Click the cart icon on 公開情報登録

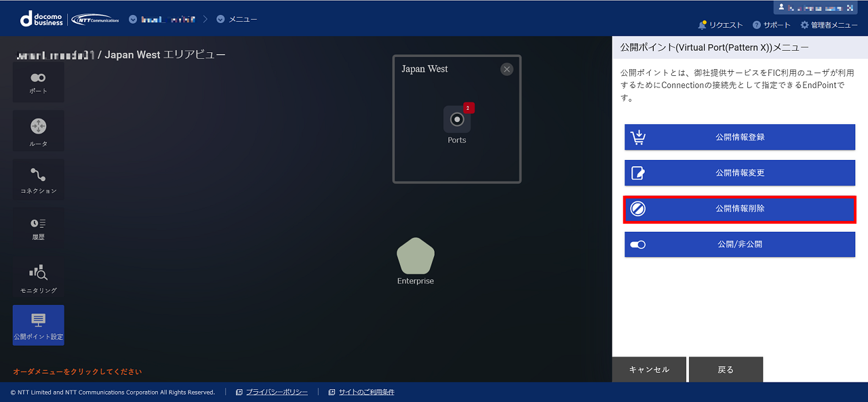[638, 137]
